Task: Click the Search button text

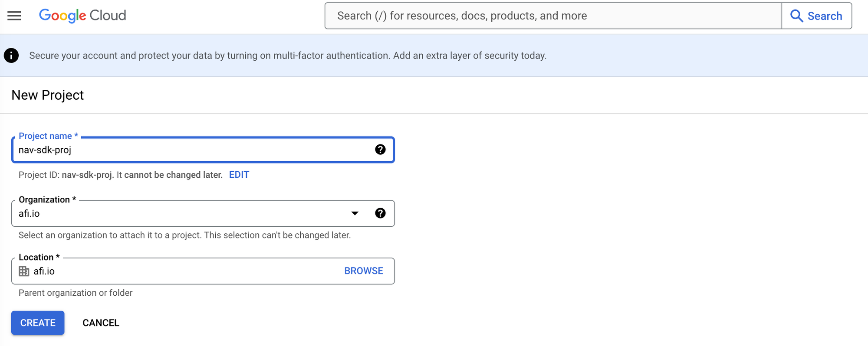Action: (824, 16)
